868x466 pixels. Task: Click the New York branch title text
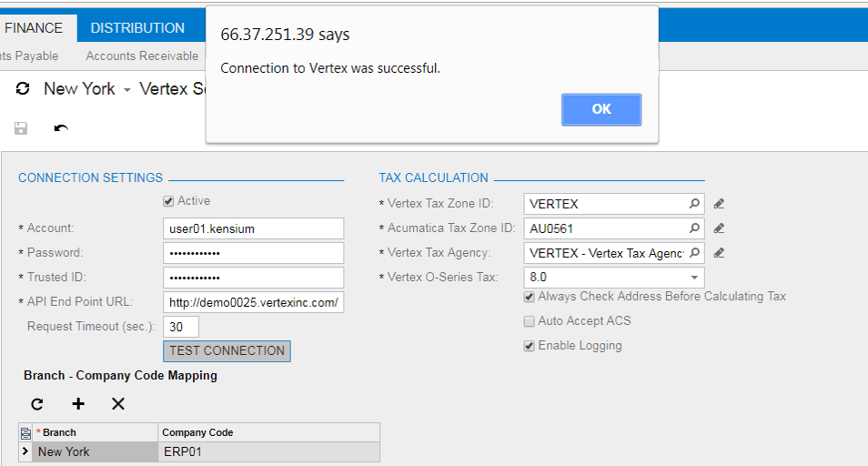pos(79,88)
